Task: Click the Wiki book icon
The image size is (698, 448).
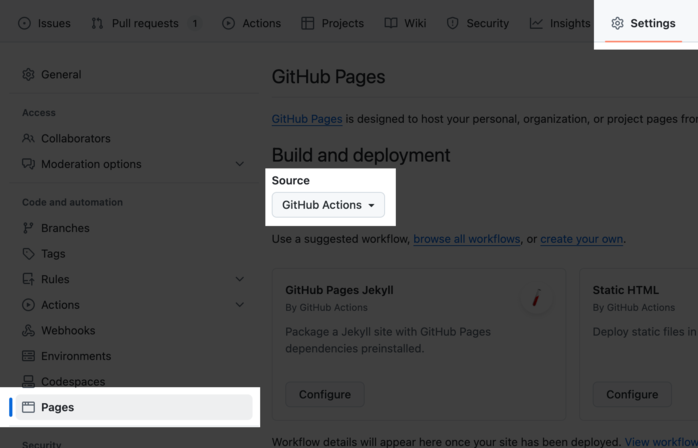Action: tap(391, 23)
